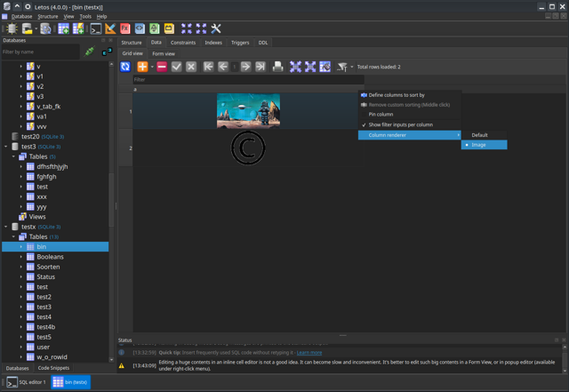Collapse the Tables (13) node
This screenshot has height=392, width=569.
point(13,236)
